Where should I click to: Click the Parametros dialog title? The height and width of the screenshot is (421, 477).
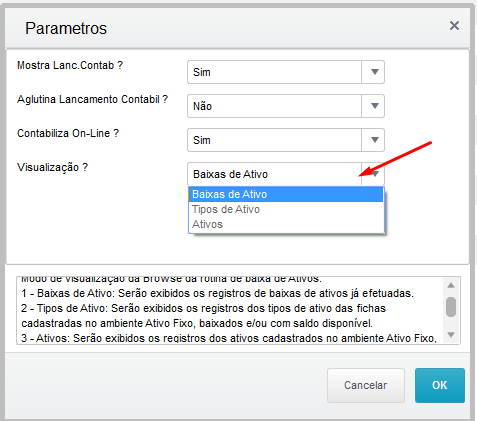click(66, 28)
